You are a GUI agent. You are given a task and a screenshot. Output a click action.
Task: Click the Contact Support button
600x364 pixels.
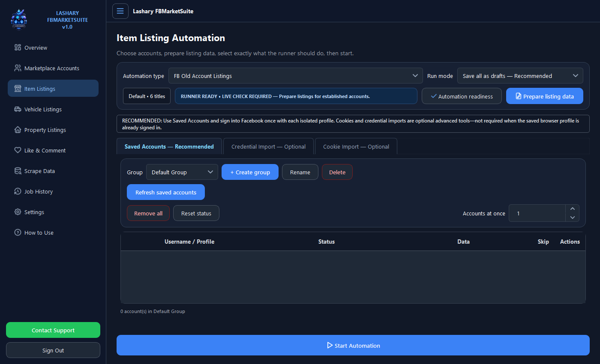[x=53, y=330]
